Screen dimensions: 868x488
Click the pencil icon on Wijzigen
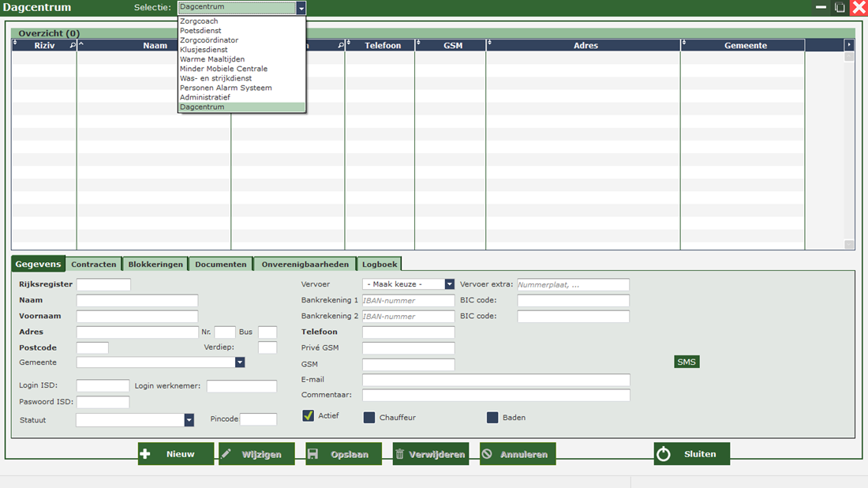tap(226, 454)
